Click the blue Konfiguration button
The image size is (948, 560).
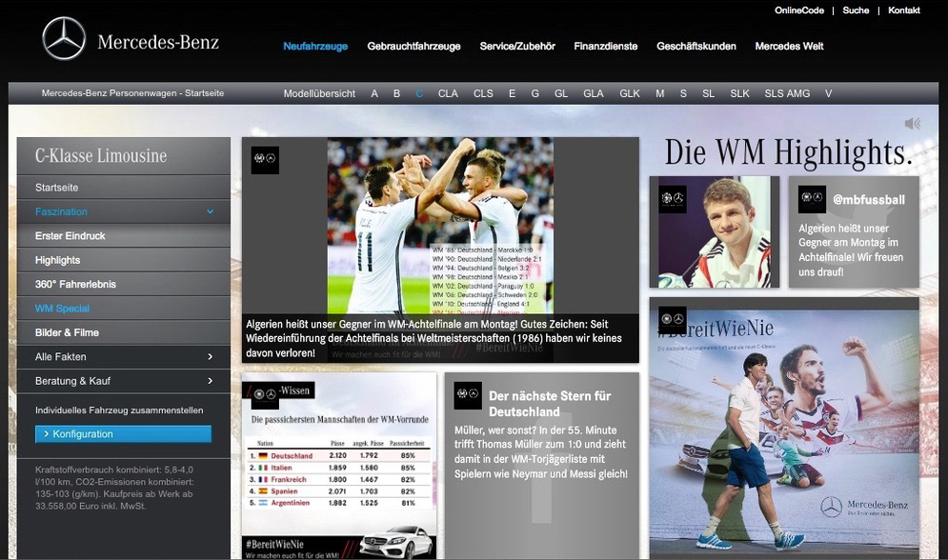[123, 433]
